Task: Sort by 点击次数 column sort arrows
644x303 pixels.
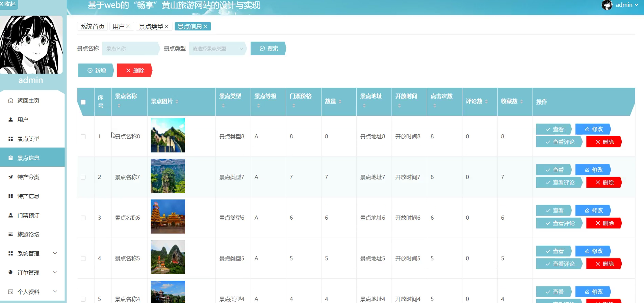Action: click(x=435, y=106)
